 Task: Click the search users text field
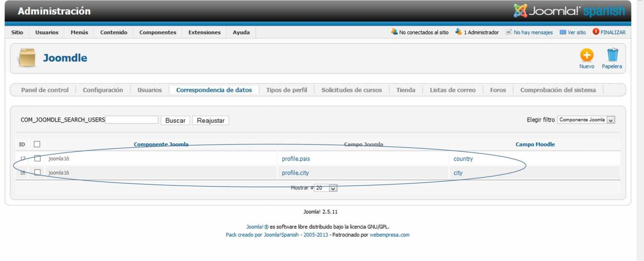click(x=132, y=120)
